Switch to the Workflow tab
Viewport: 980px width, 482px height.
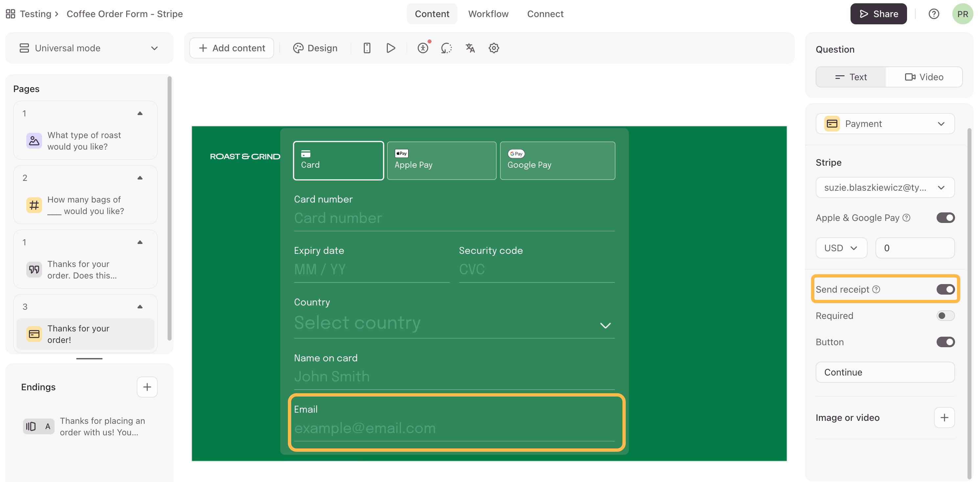pos(488,14)
